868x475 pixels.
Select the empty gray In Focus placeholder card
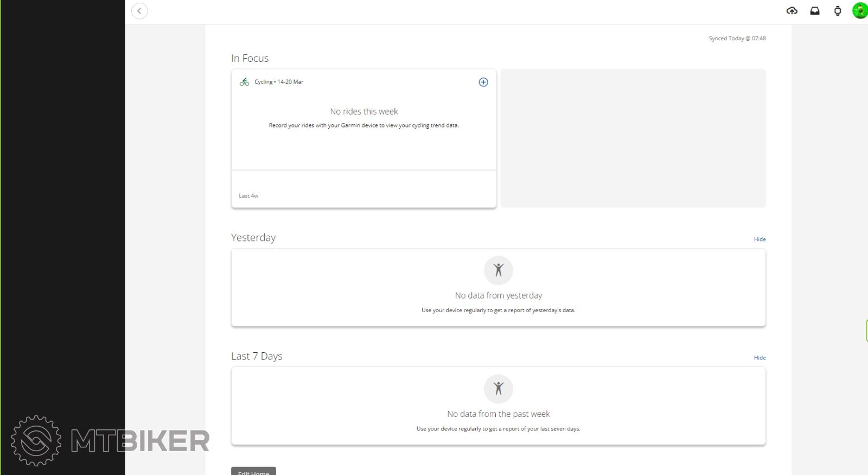(x=633, y=138)
